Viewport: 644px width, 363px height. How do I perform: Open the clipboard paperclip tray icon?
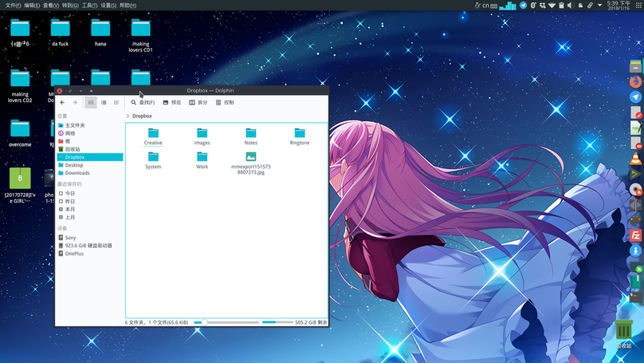pos(590,6)
